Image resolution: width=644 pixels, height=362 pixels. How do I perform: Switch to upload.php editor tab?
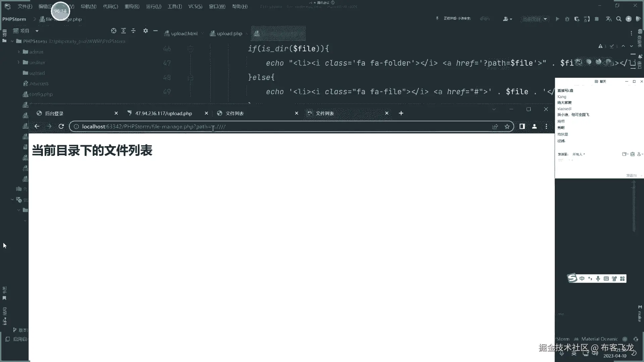click(229, 34)
